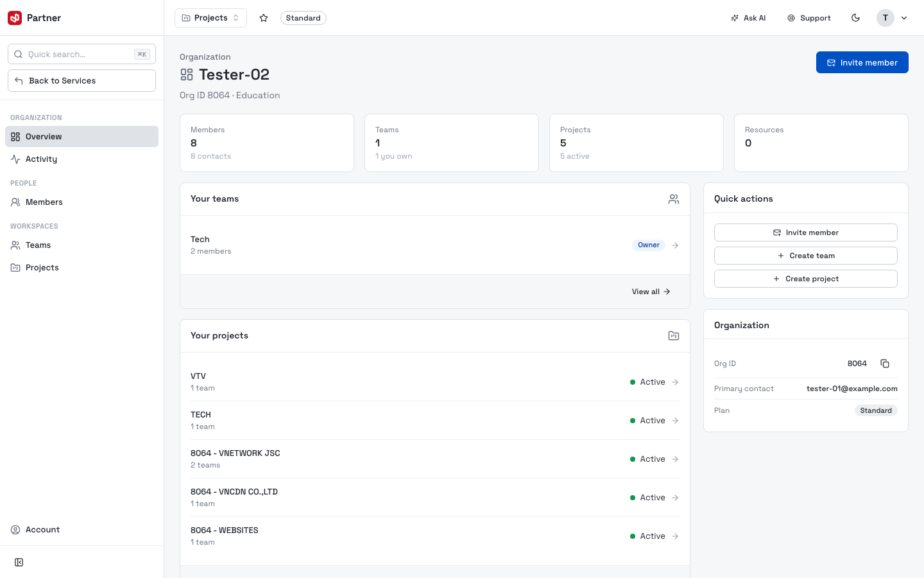View all teams link
Image resolution: width=924 pixels, height=578 pixels.
651,292
